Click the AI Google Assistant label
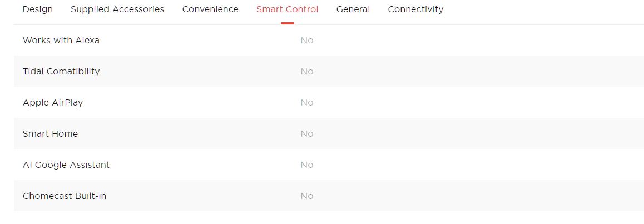 66,165
